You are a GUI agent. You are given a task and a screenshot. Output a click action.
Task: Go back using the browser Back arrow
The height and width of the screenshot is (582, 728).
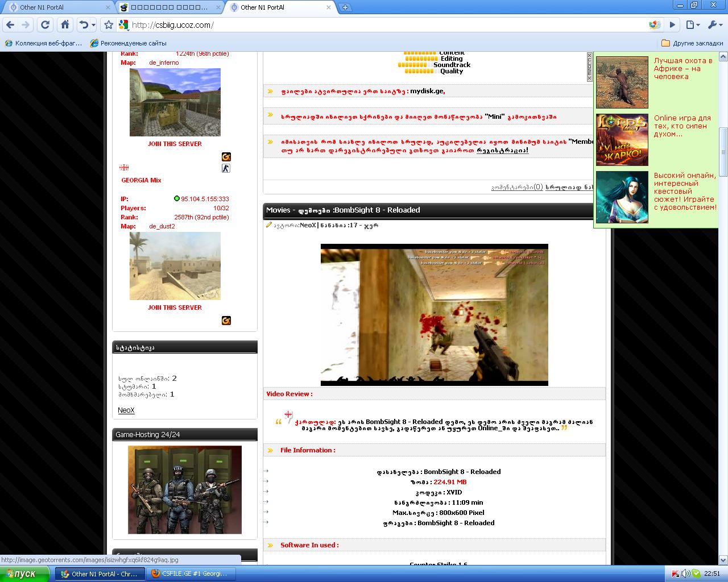(10, 25)
